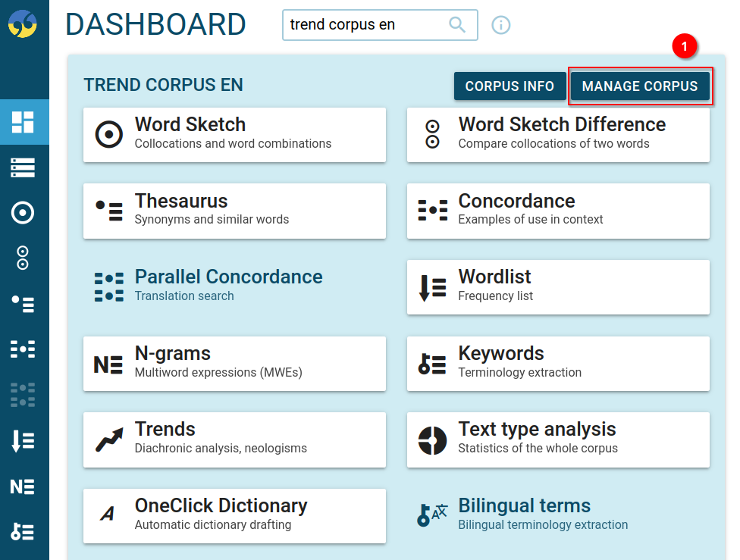This screenshot has width=740, height=560.
Task: Click the Sketch Engine logo
Action: coord(23,24)
